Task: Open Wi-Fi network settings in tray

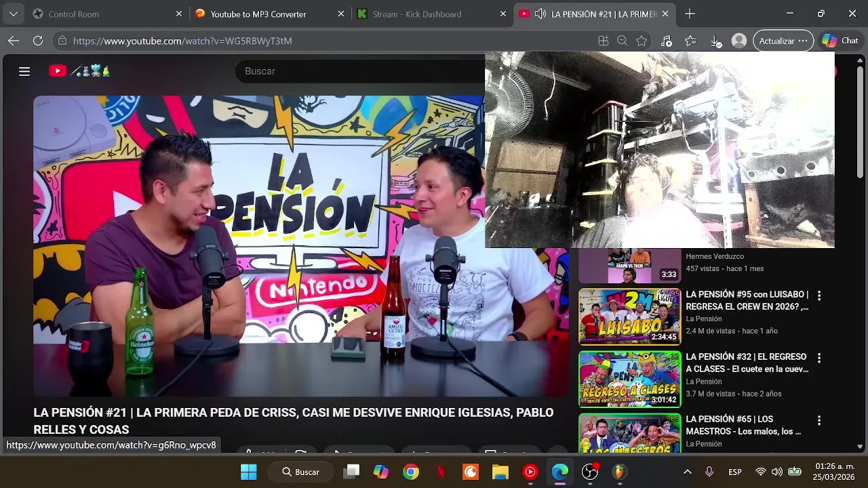Action: pyautogui.click(x=761, y=472)
